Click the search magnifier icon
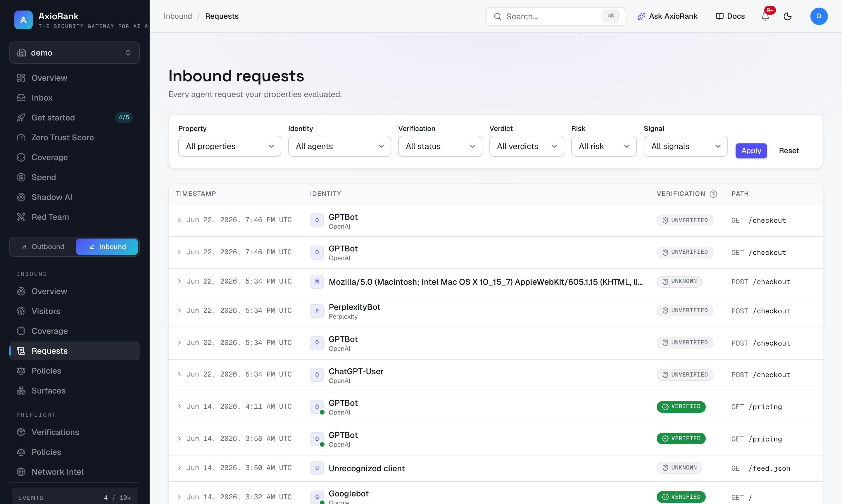 click(497, 16)
